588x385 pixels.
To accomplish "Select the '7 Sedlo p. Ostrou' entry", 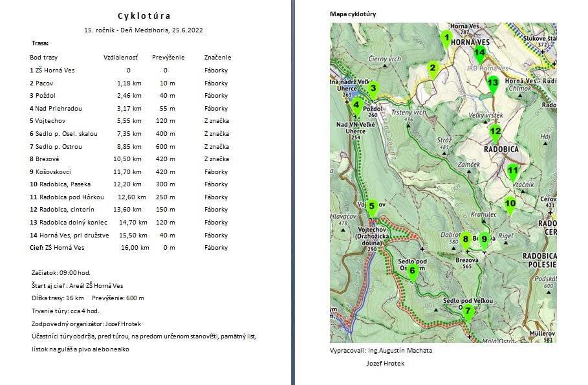I will click(x=56, y=147).
